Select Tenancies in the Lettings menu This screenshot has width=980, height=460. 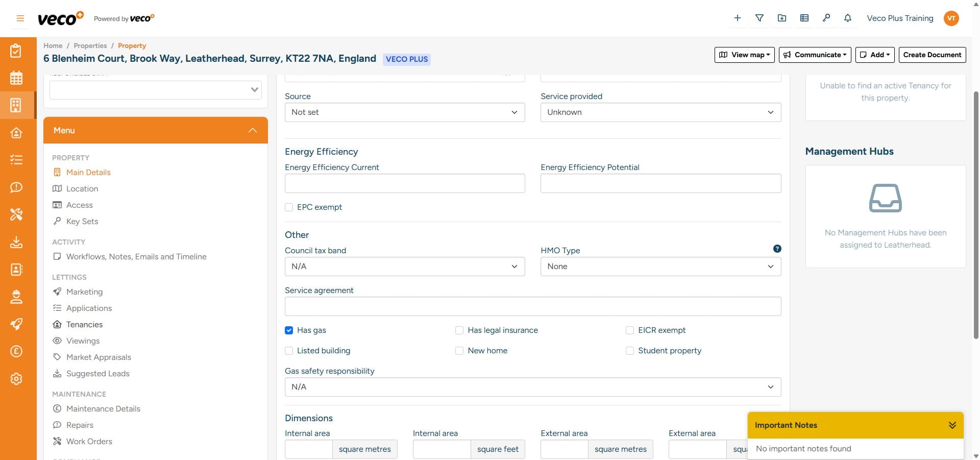(x=84, y=325)
